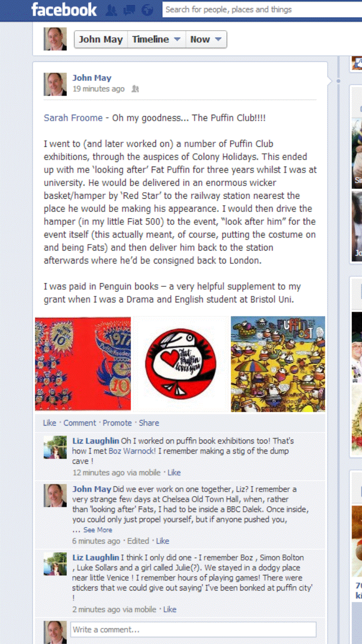Open friend requests icon in header
Screen dimensions: 362x644
[113, 10]
